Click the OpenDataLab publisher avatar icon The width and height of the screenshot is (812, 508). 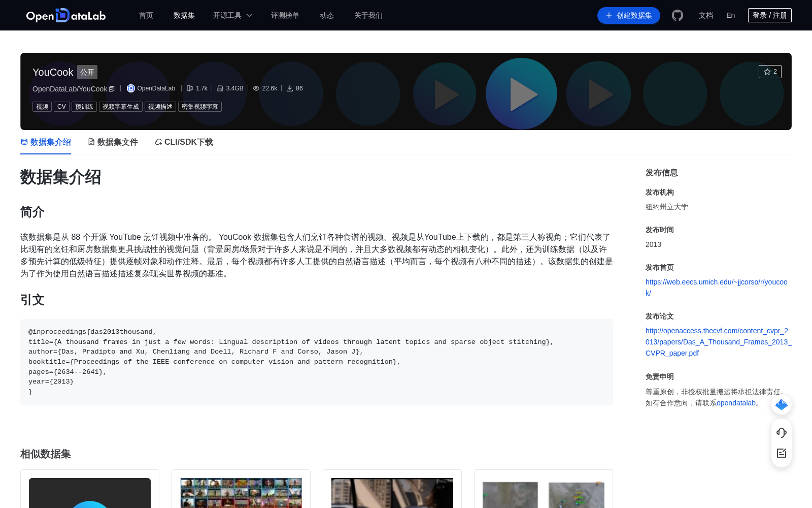pos(131,88)
